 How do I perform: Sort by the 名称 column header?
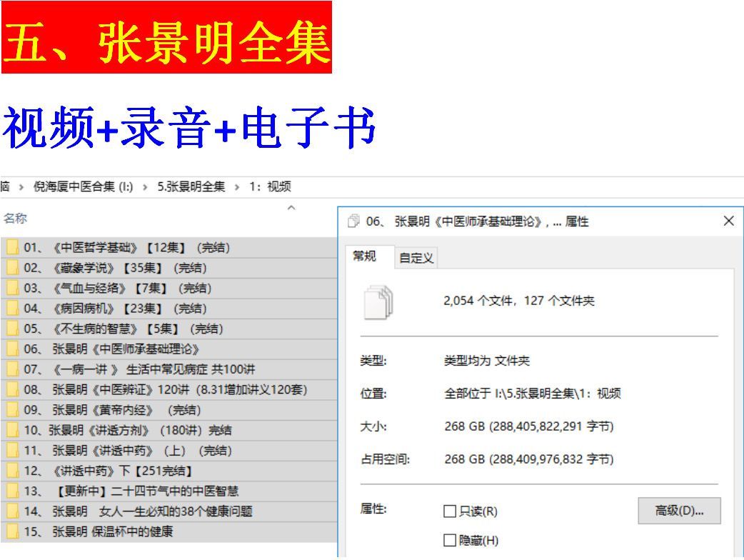coord(16,218)
